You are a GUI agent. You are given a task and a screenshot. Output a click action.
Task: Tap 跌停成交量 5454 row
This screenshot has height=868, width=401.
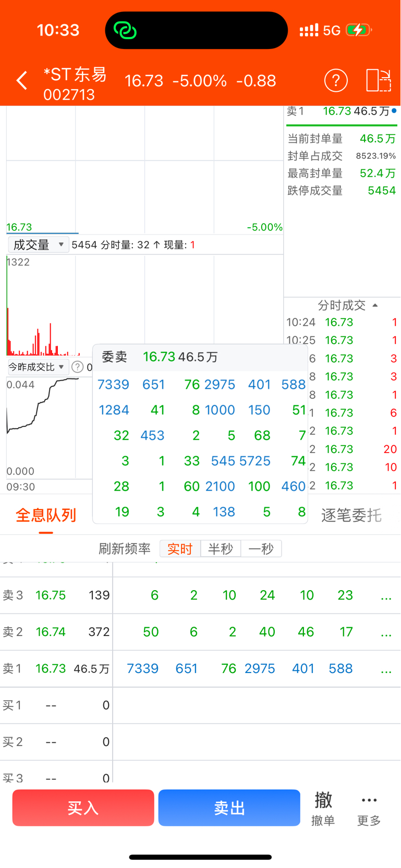[342, 190]
